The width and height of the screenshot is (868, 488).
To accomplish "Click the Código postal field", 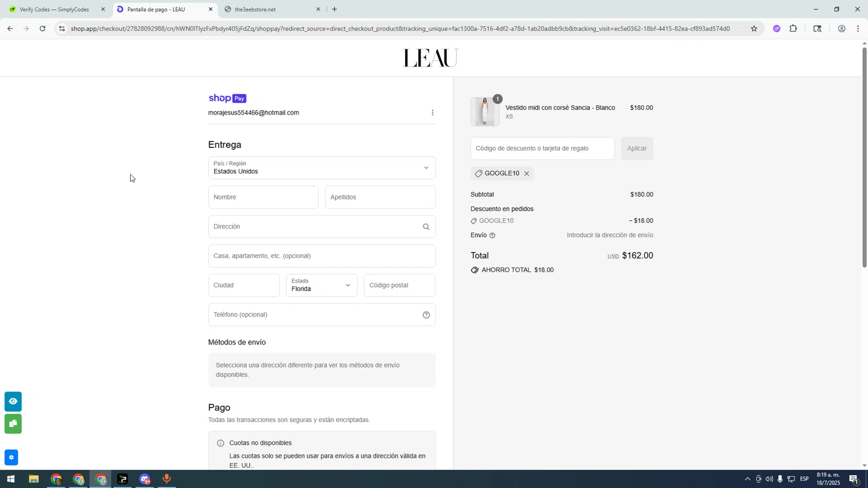I will [x=400, y=286].
